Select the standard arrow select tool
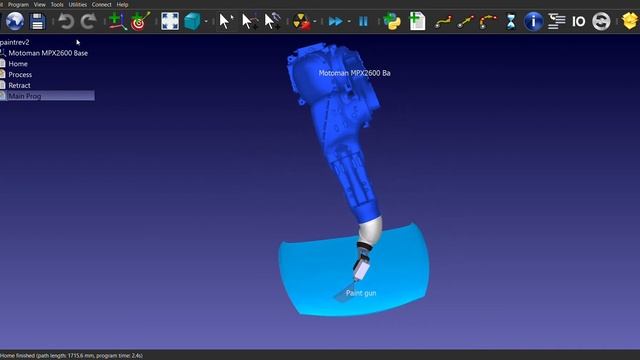640x360 pixels. pyautogui.click(x=225, y=21)
